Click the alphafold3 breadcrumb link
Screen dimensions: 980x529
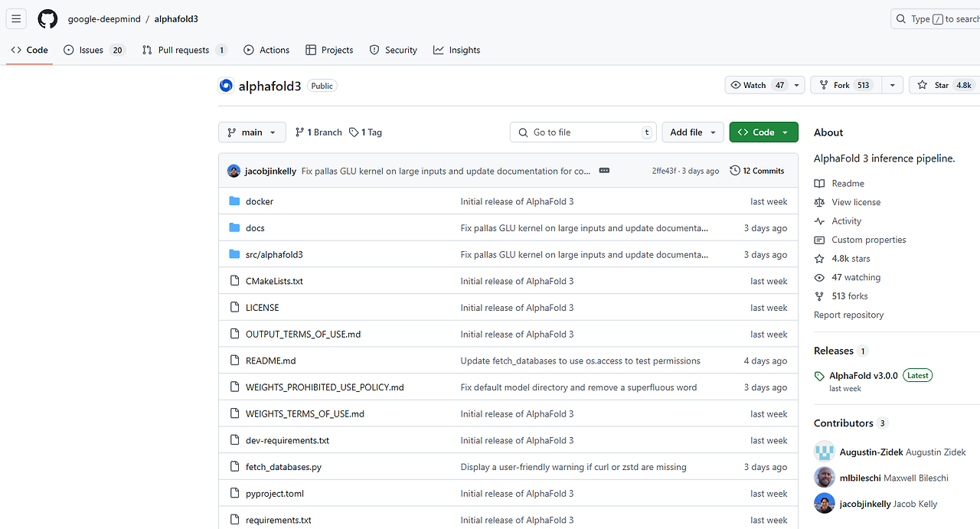tap(176, 19)
